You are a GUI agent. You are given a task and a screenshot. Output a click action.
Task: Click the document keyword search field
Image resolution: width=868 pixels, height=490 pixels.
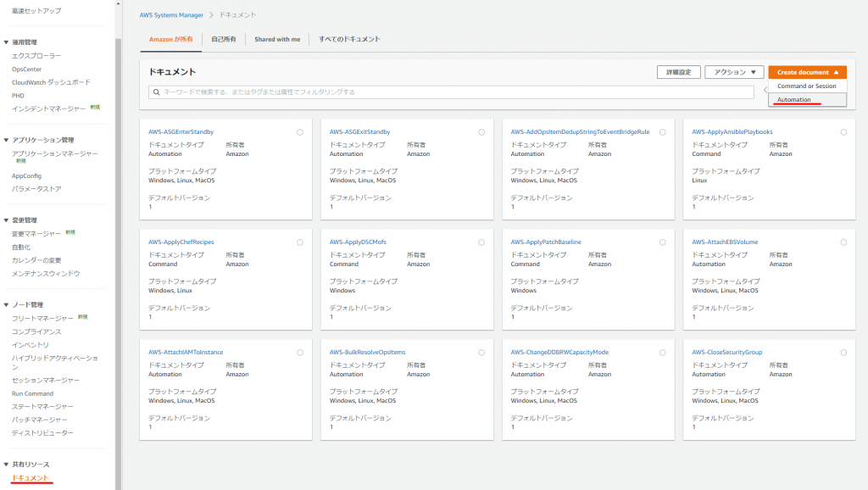point(451,92)
